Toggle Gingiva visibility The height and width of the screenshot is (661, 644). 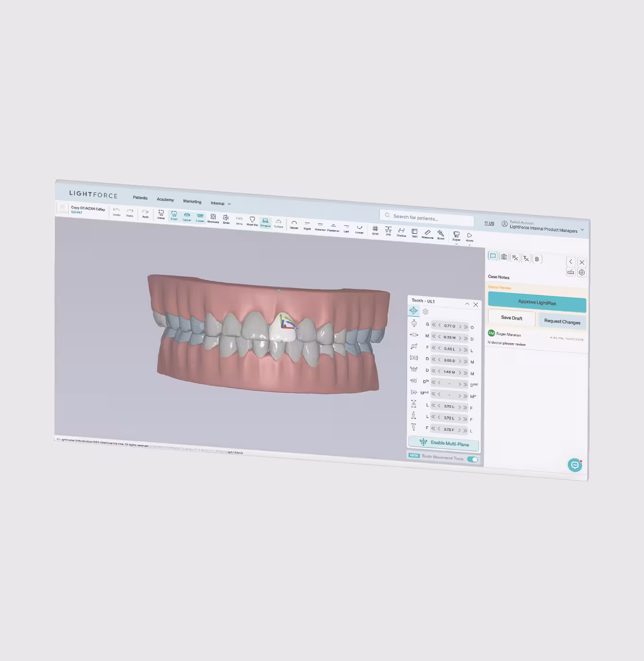[265, 222]
